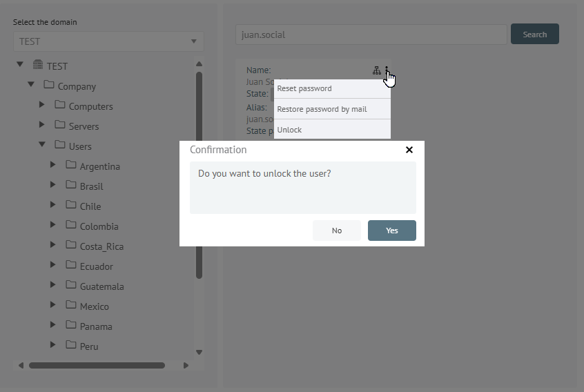Collapse the TEST root node
The height and width of the screenshot is (392, 584).
[20, 65]
